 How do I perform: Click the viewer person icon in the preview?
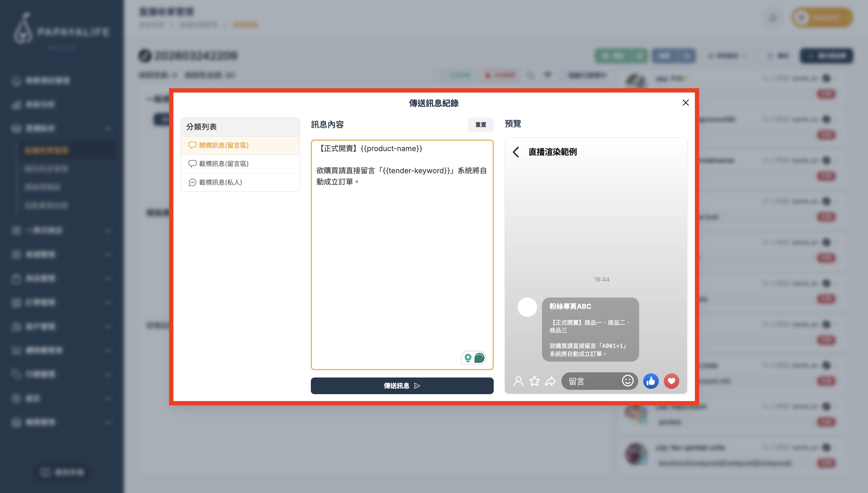click(x=518, y=381)
